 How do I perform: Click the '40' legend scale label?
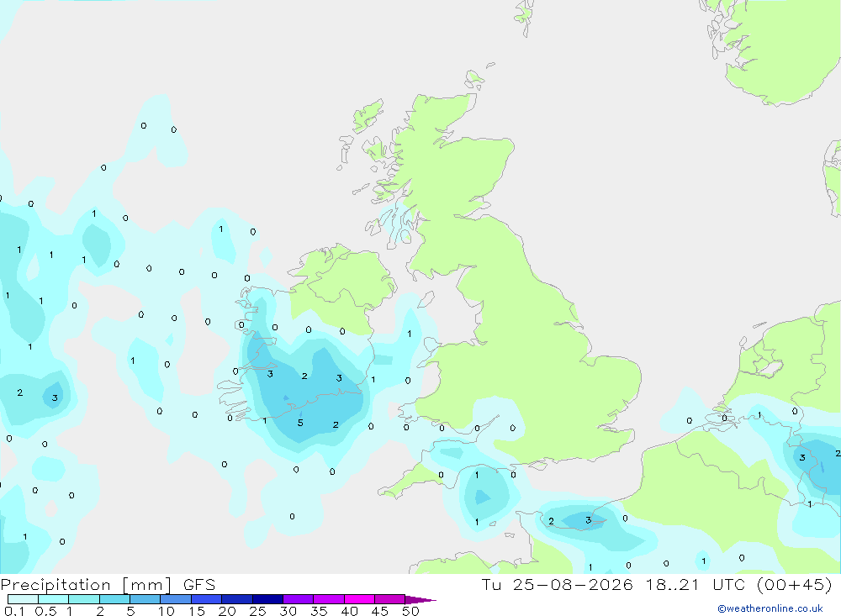(350, 611)
